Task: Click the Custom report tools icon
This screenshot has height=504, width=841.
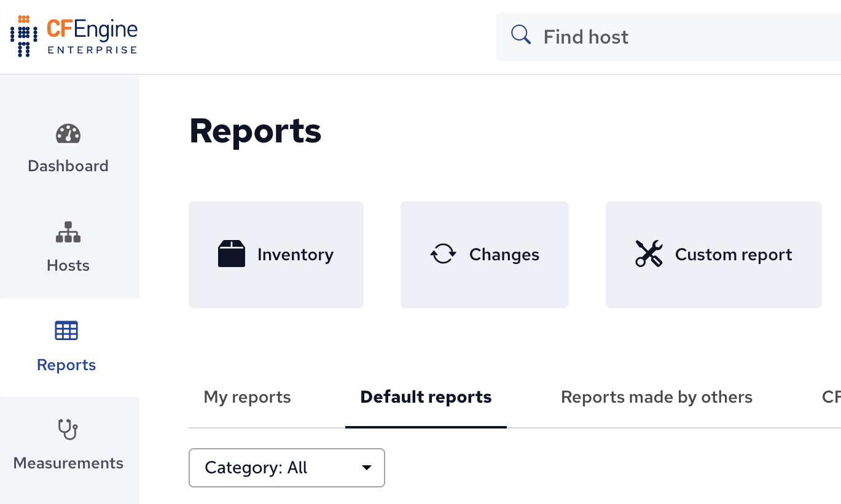Action: tap(649, 254)
